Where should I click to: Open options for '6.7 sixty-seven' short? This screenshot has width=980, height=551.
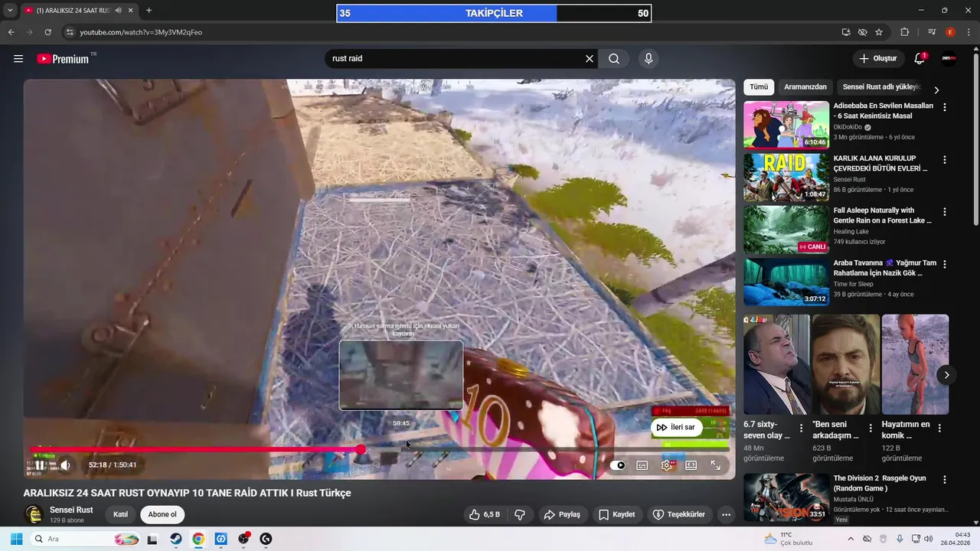(x=801, y=429)
